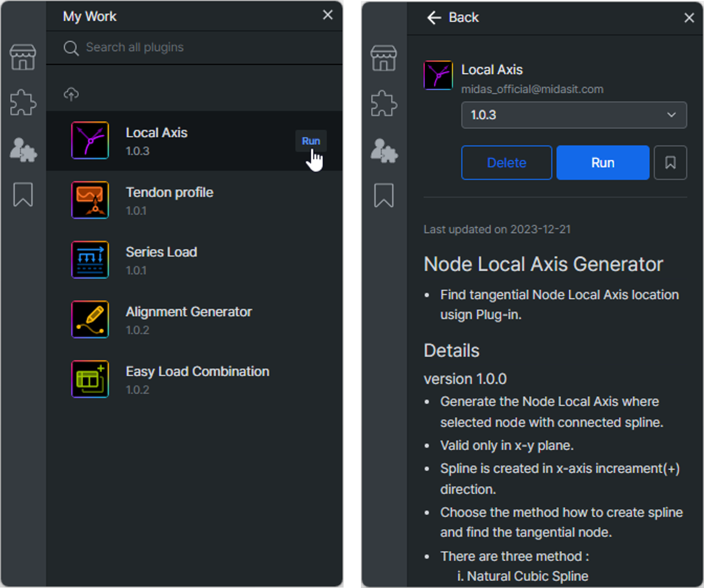
Task: Open the bookmarks icon in the My Work panel sidebar
Action: (23, 194)
